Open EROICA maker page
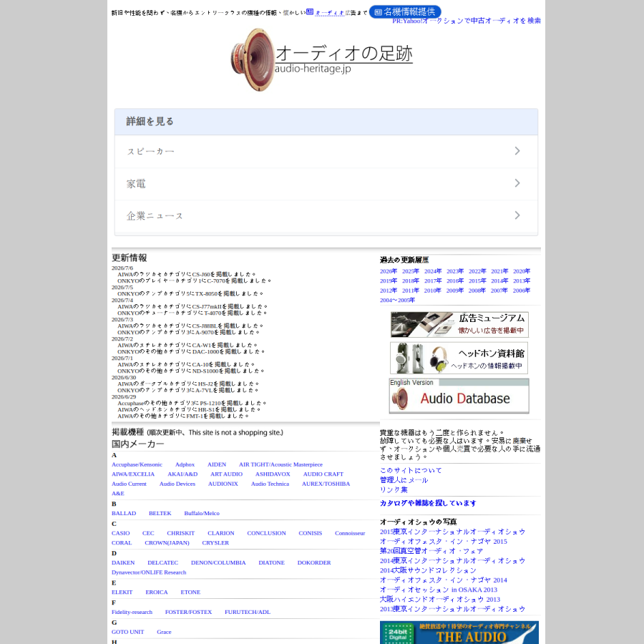Image resolution: width=644 pixels, height=644 pixels. [x=157, y=592]
